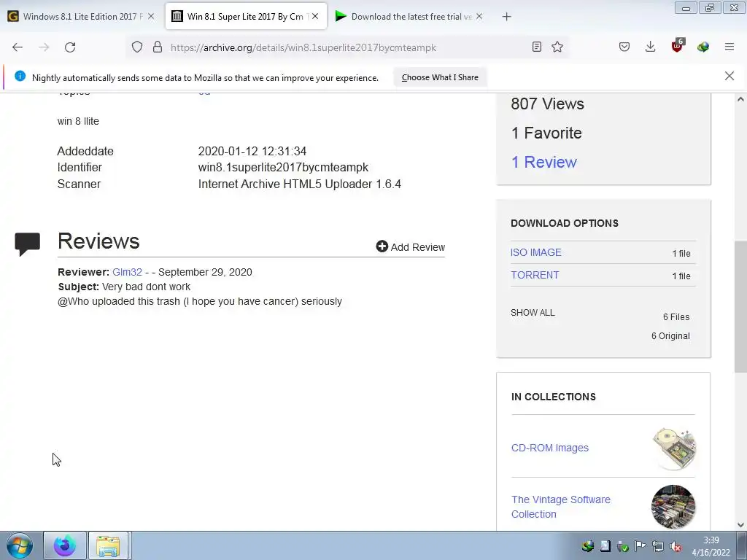The width and height of the screenshot is (747, 560).
Task: Open a new tab with plus button
Action: [506, 17]
